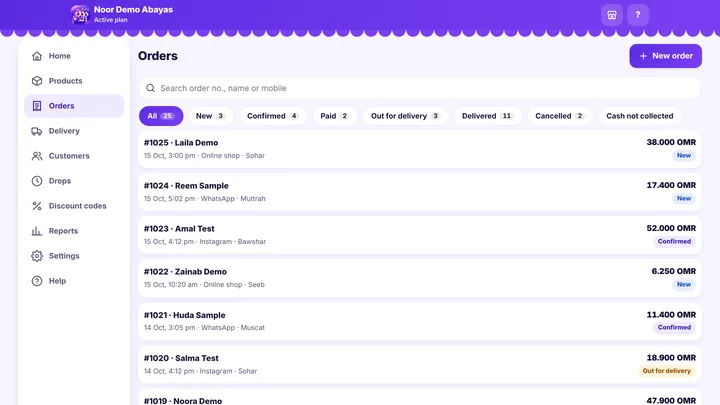
Task: Open order #1020 Salma Test
Action: pos(420,364)
